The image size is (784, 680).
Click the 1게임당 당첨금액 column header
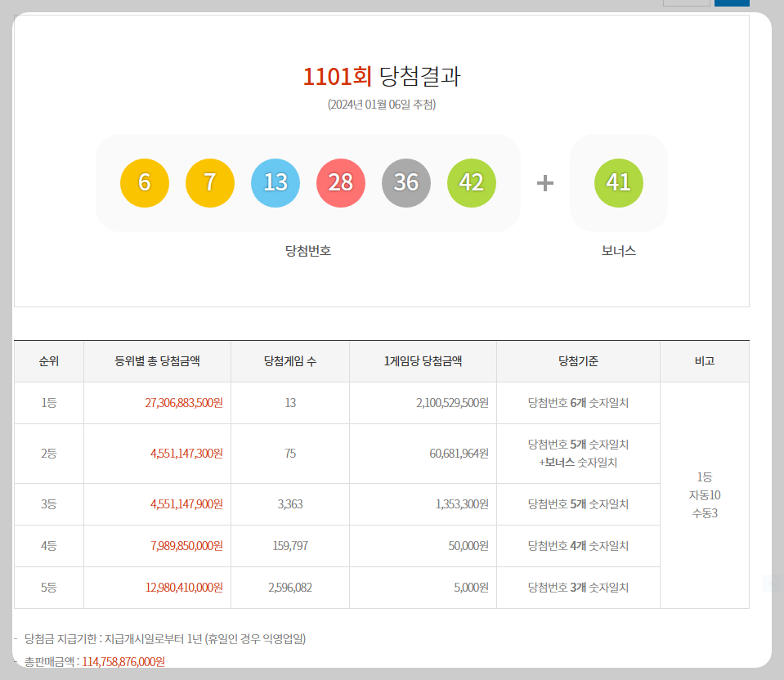[x=423, y=361]
